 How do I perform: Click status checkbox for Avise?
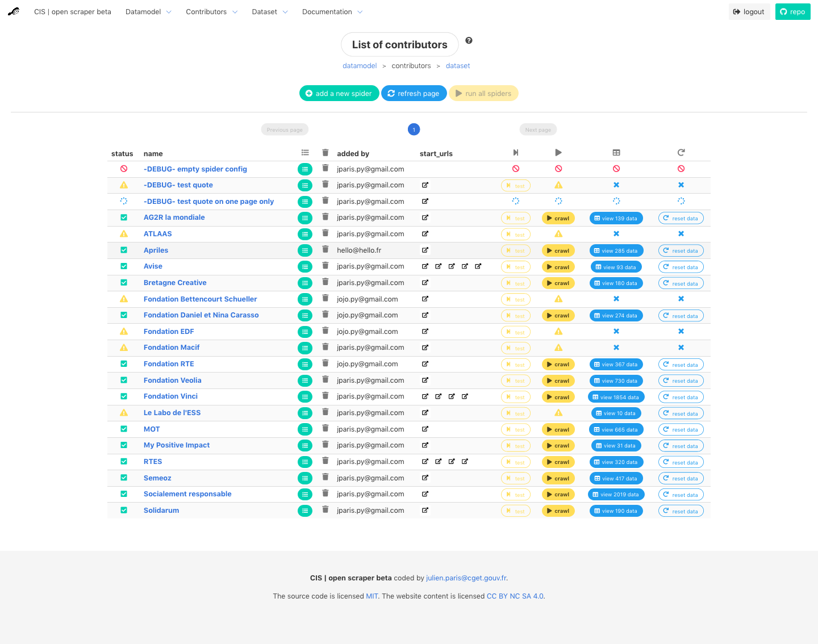124,266
